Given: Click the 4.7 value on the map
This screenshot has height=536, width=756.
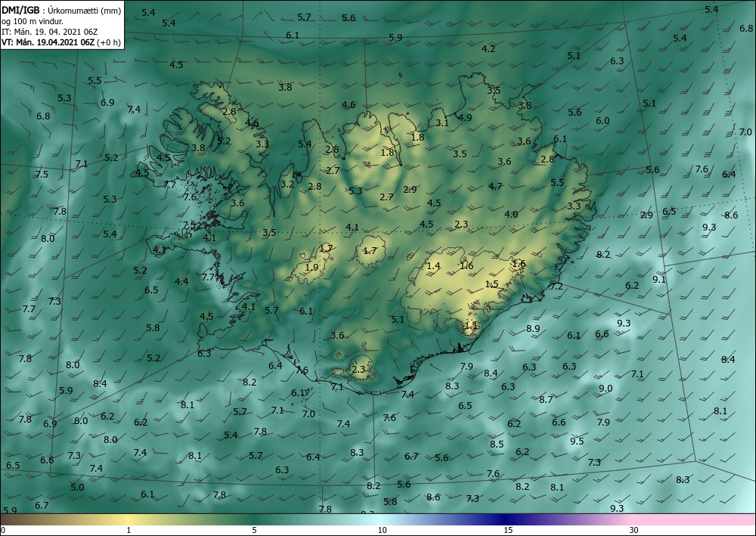Looking at the screenshot, I should [x=495, y=186].
